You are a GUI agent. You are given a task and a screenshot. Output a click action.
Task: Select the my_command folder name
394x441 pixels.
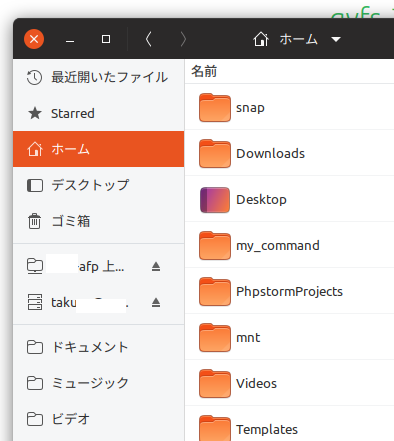tap(278, 246)
